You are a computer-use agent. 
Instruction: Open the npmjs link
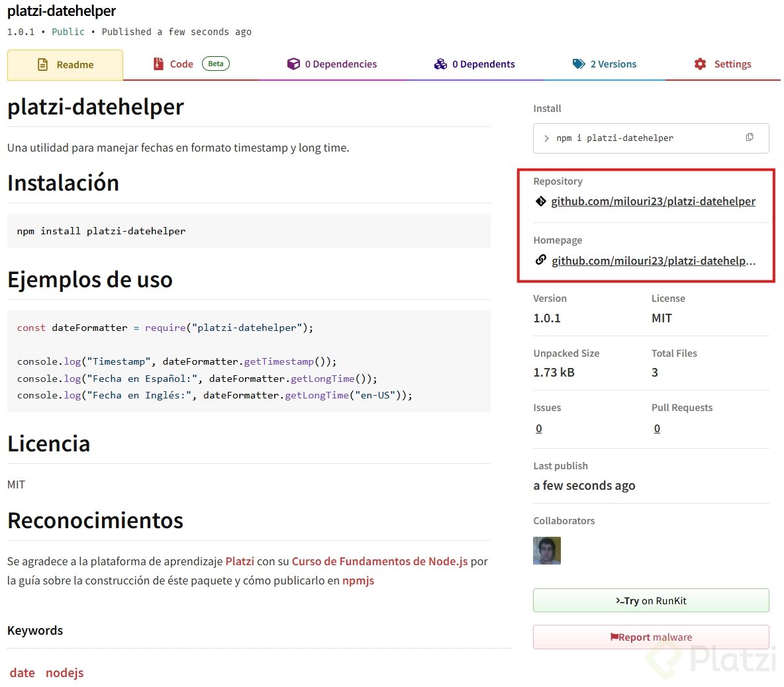click(x=358, y=580)
